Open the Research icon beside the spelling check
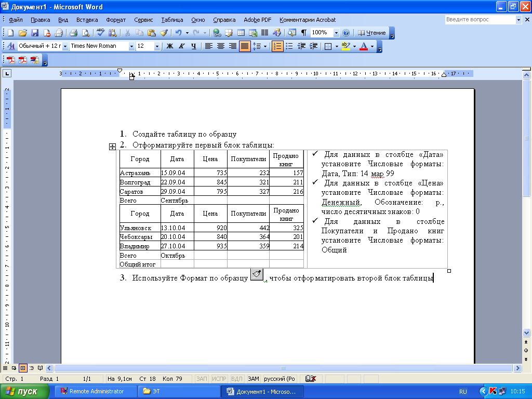The width and height of the screenshot is (532, 399). coord(112,33)
